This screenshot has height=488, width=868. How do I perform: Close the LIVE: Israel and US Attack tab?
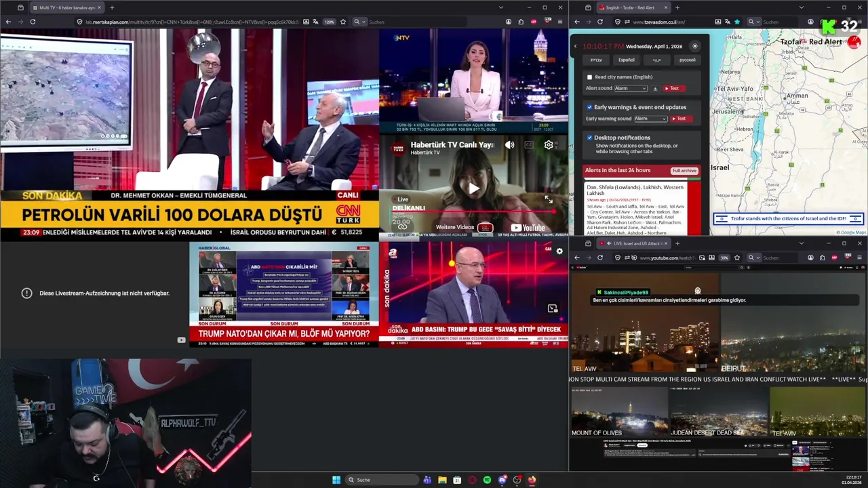(x=666, y=243)
